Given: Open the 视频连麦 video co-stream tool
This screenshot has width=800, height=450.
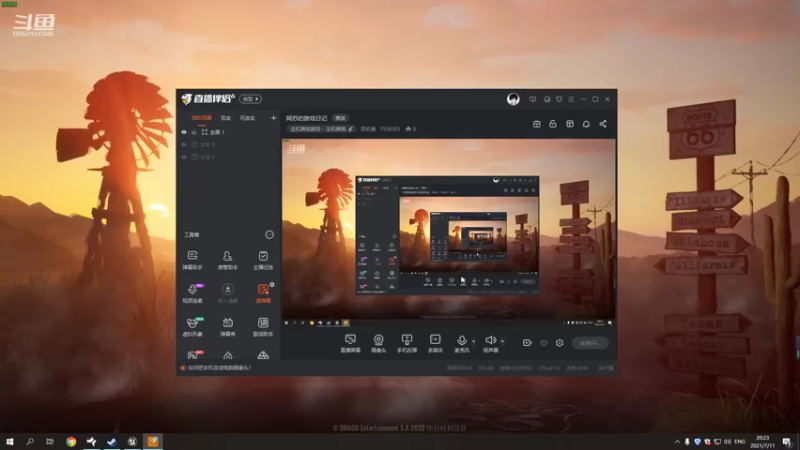Looking at the screenshot, I should coord(192,293).
